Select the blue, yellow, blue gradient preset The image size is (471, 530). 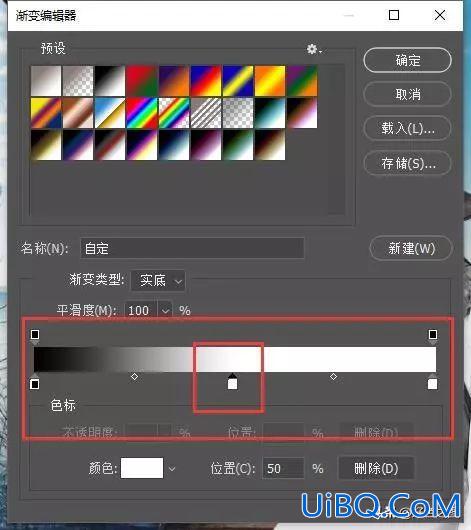[x=238, y=81]
